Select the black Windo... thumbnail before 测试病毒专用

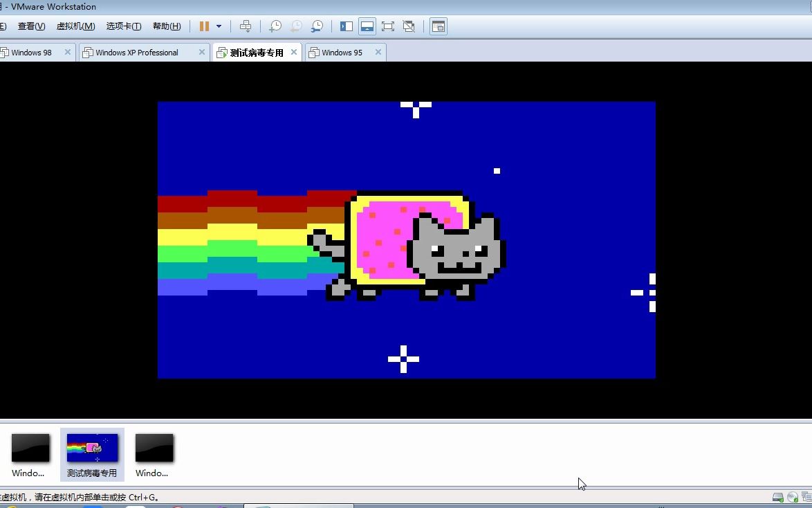(30, 454)
